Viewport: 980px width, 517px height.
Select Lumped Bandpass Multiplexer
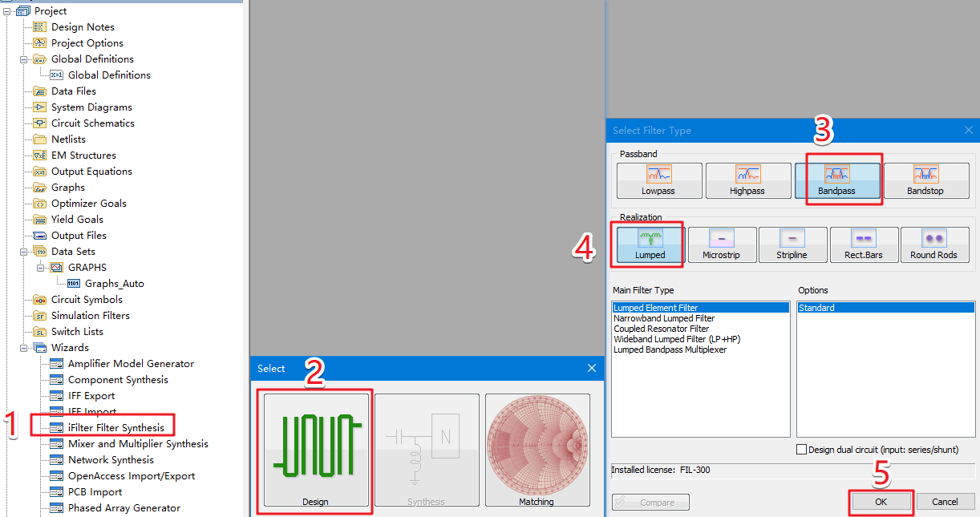670,349
